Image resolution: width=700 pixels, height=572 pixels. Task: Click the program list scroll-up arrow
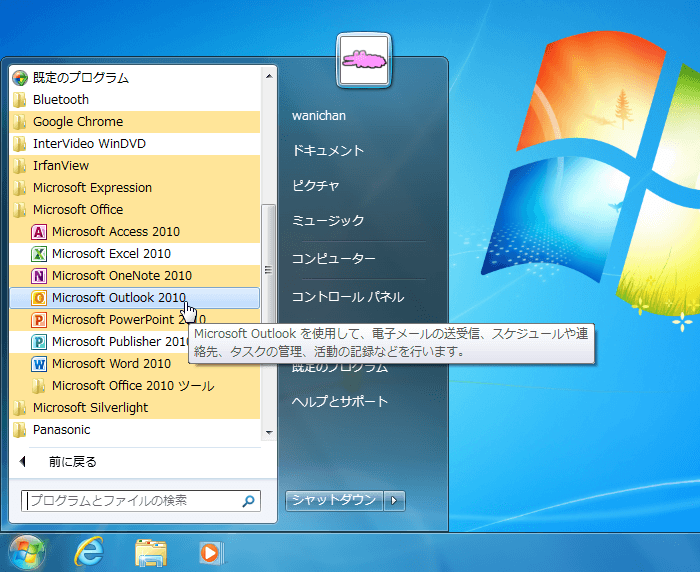click(x=269, y=76)
